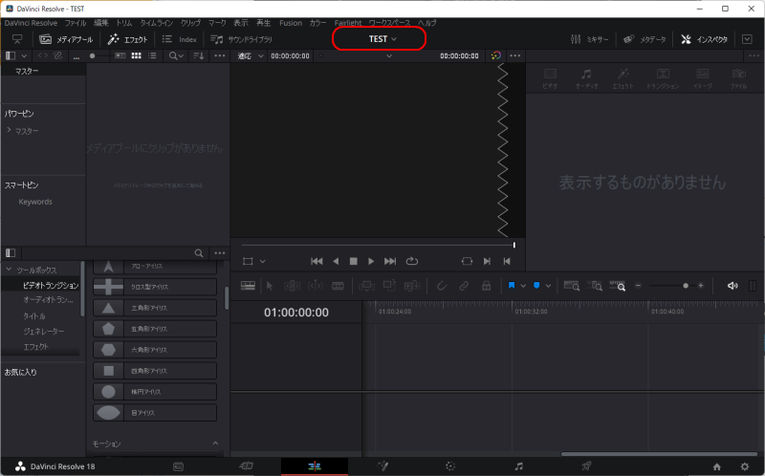The height and width of the screenshot is (476, 765).
Task: Toggle Linked selection chain icon
Action: tap(463, 286)
